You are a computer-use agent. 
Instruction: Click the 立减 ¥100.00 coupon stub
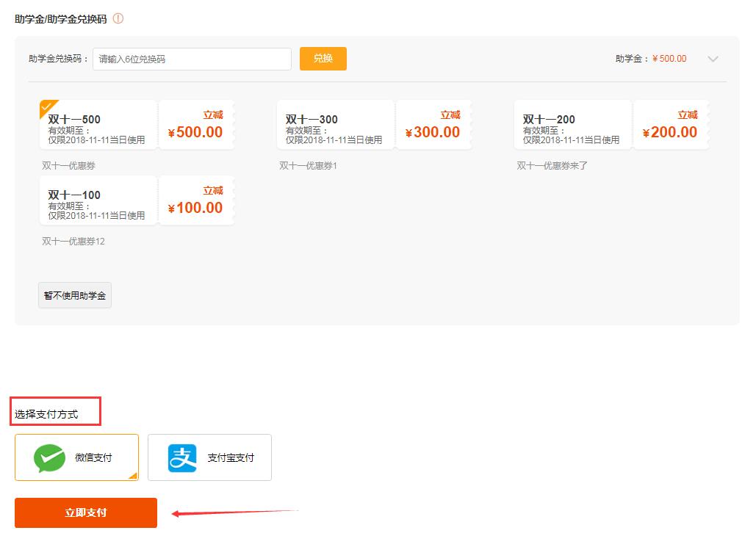pos(195,199)
